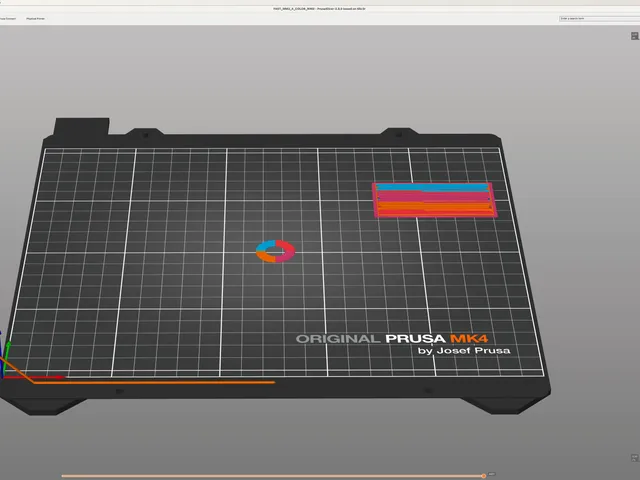Image resolution: width=640 pixels, height=480 pixels.
Task: Click the legend icon in top-right of viewport
Action: coord(635,36)
